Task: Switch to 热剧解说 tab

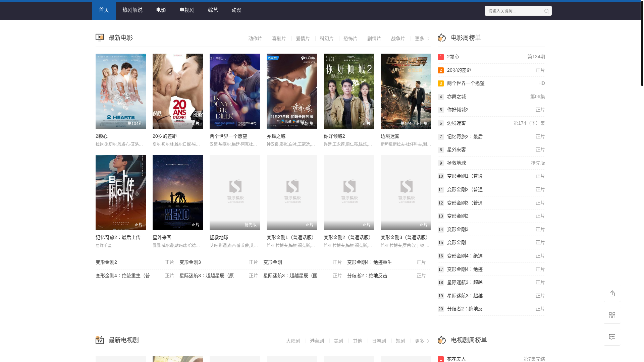Action: point(132,11)
